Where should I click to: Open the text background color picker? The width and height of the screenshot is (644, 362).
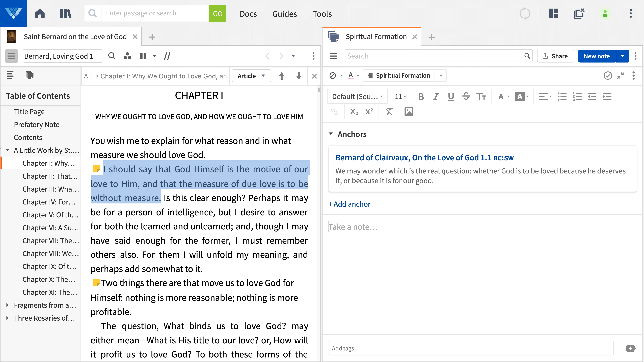click(522, 96)
